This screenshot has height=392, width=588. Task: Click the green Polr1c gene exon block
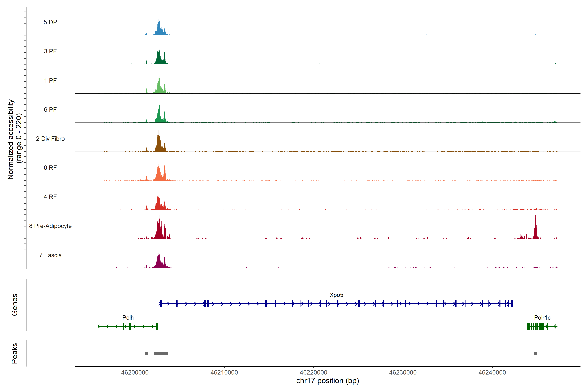tap(541, 326)
